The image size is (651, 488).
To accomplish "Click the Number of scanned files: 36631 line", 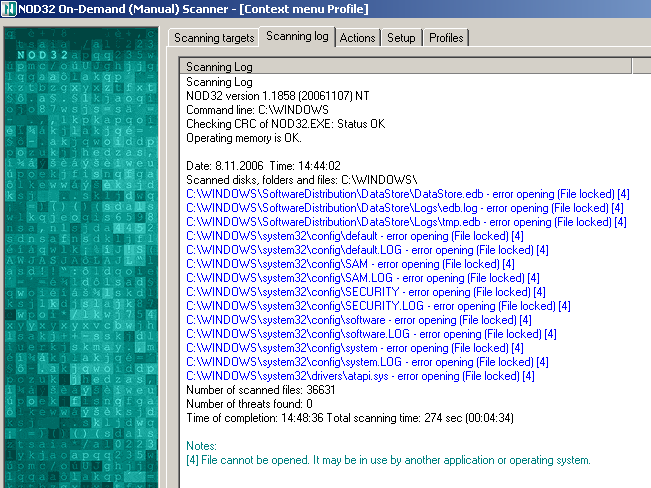I will pyautogui.click(x=261, y=390).
